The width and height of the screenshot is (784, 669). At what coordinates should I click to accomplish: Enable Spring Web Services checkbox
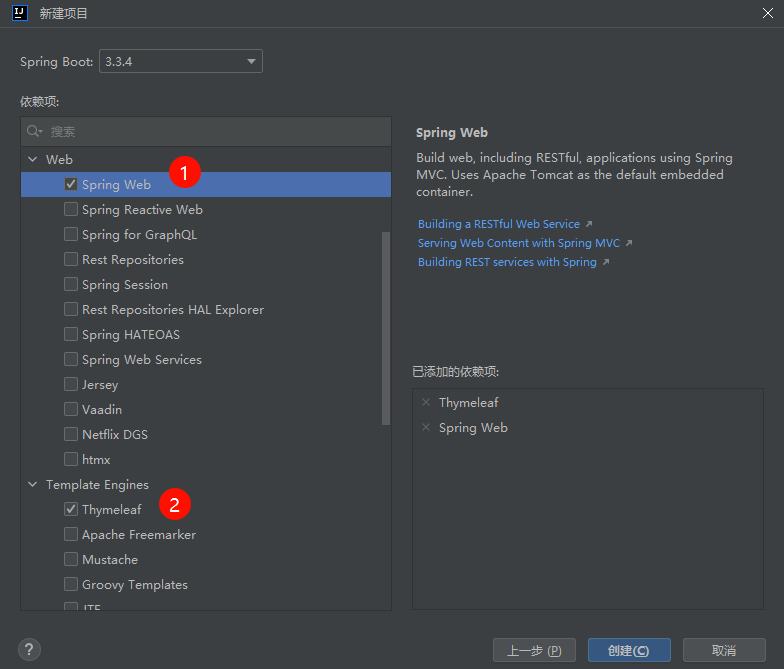[71, 359]
